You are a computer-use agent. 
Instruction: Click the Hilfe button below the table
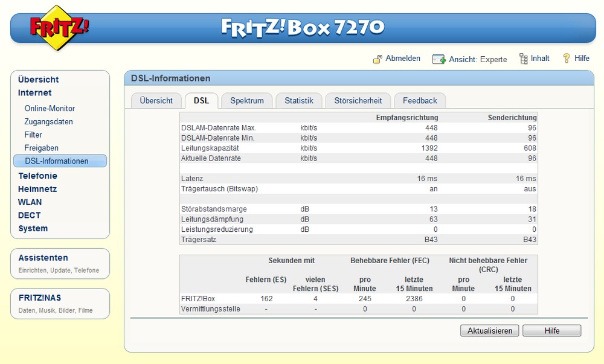coord(552,331)
